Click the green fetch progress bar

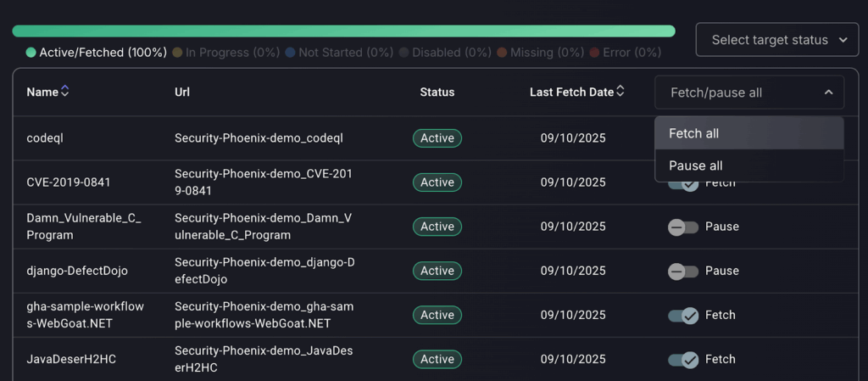tap(343, 31)
